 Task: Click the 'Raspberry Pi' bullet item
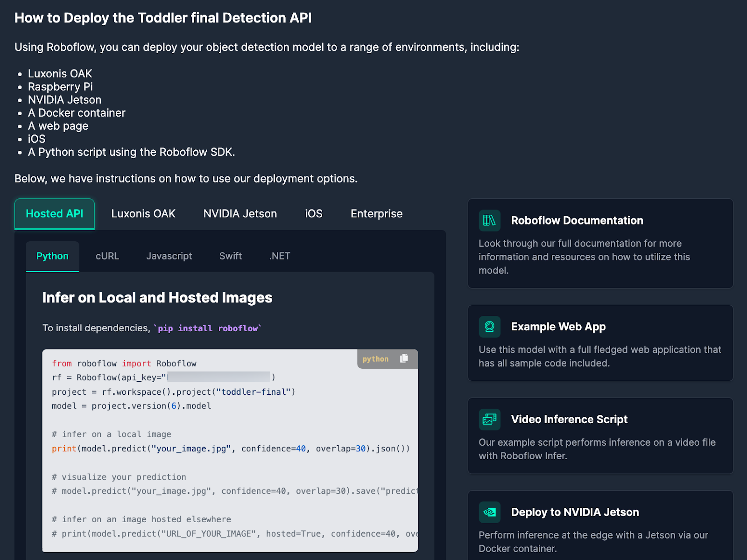click(60, 87)
